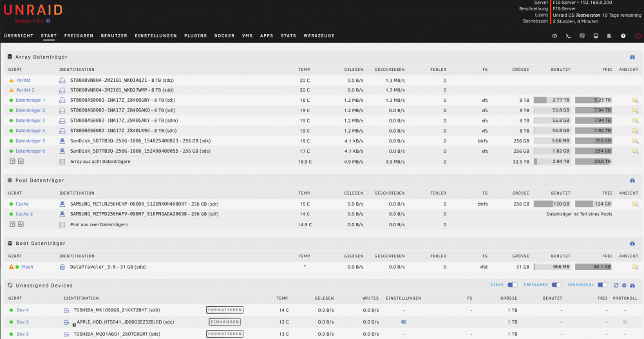Click the UNRAID logo

click(33, 10)
